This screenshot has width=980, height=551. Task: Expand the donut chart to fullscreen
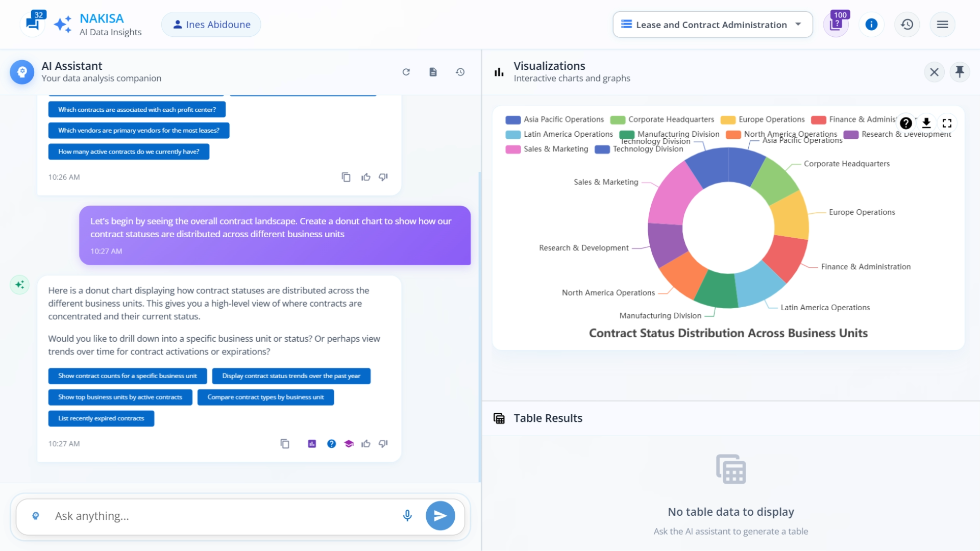948,123
